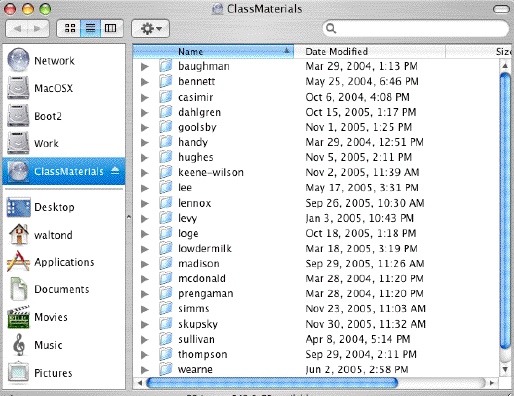Select the lee folder icon
514x396 pixels.
pos(165,187)
